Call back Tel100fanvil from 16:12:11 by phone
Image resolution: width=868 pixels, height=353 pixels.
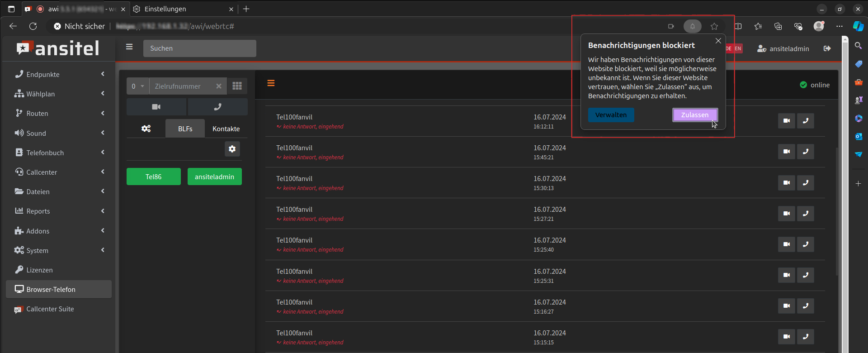pyautogui.click(x=805, y=121)
